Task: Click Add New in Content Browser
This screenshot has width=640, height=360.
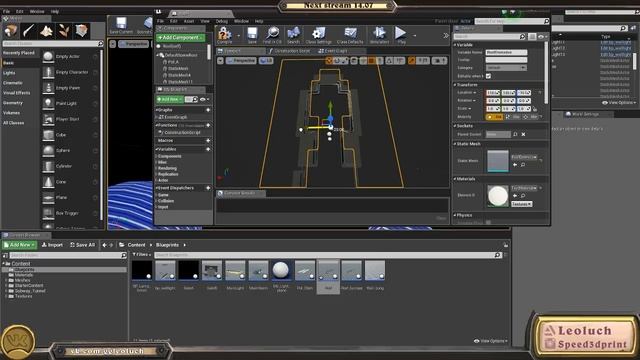Action: click(x=19, y=245)
